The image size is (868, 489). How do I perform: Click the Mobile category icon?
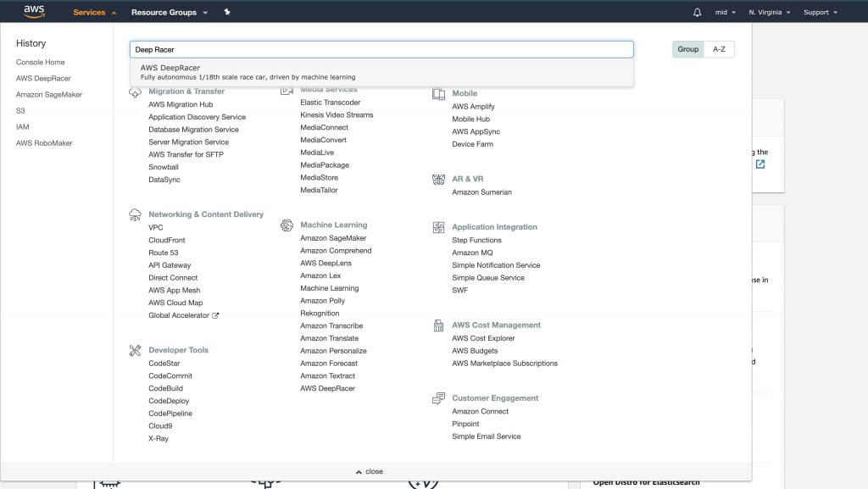coord(438,94)
